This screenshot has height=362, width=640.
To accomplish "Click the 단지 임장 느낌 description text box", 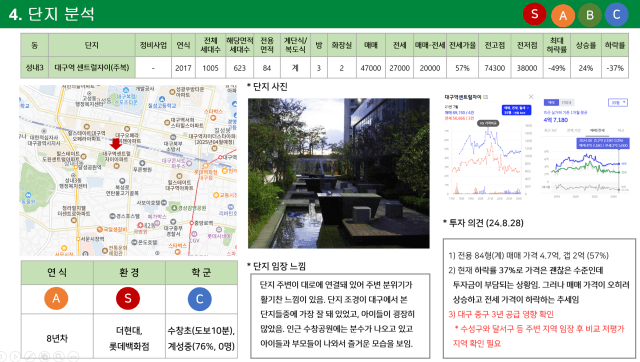I will [x=340, y=316].
